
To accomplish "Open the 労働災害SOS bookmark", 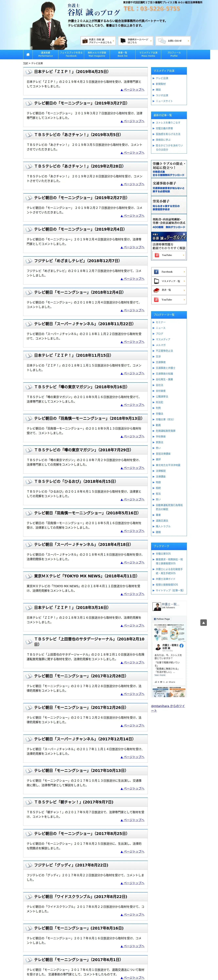I will [x=163, y=554].
